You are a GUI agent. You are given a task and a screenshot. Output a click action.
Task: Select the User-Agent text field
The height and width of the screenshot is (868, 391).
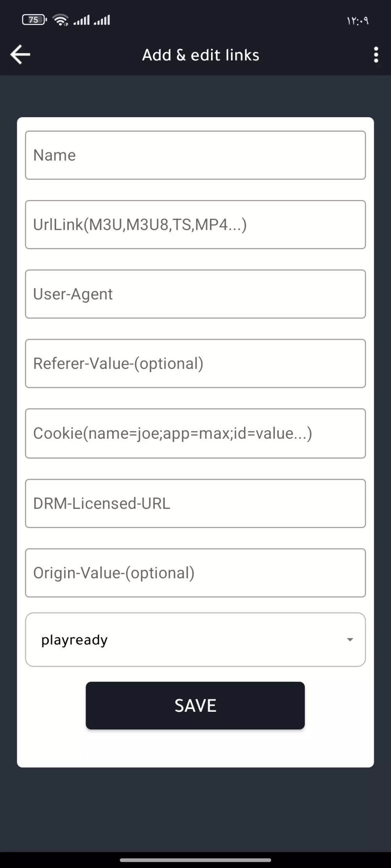click(x=195, y=294)
